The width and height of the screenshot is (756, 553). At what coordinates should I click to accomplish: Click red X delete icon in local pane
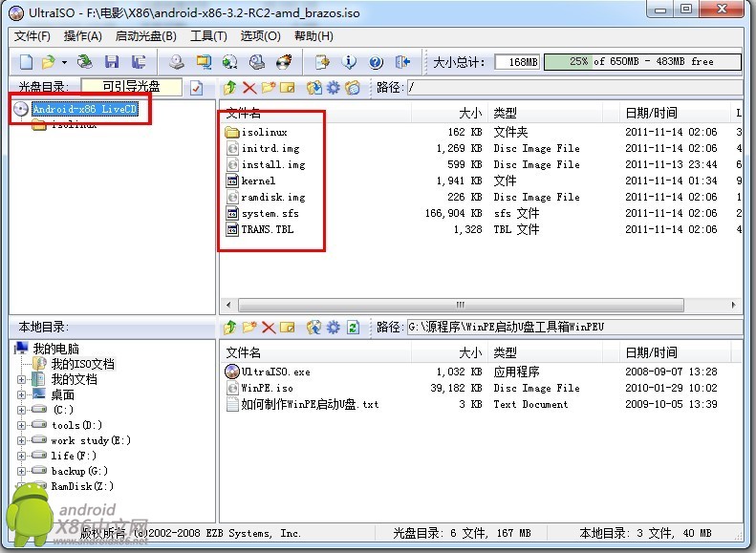click(269, 328)
